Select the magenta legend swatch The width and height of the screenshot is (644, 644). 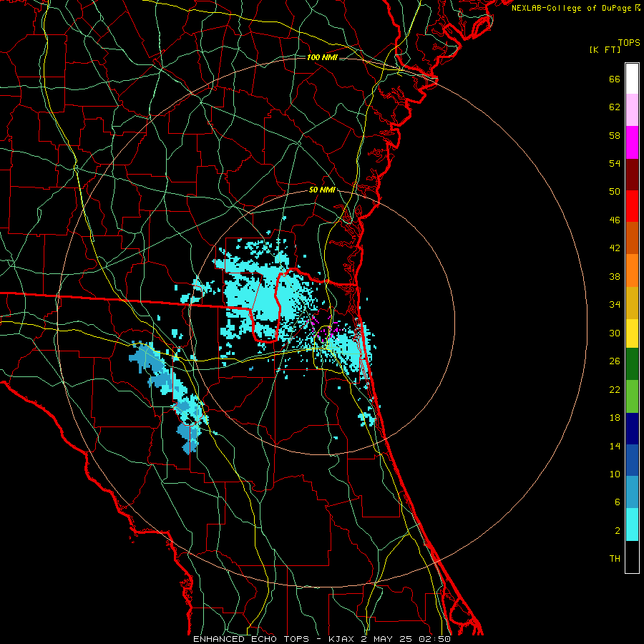(632, 142)
